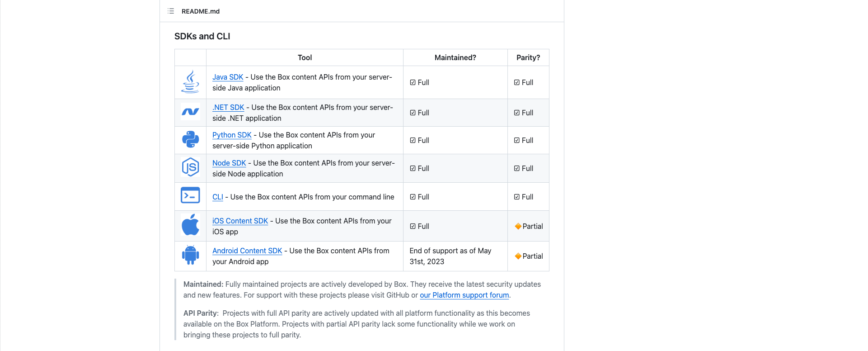868x351 pixels.
Task: Open the CLI link
Action: pos(217,197)
